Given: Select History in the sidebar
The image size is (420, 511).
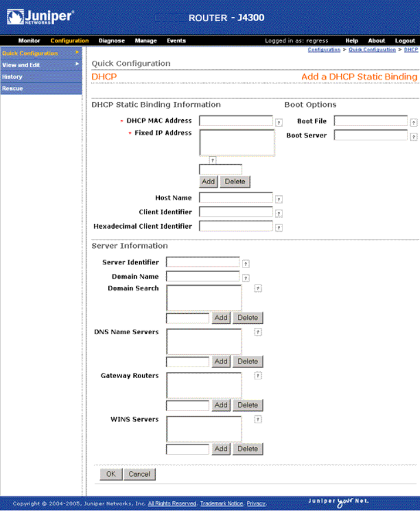Looking at the screenshot, I should click(x=41, y=77).
